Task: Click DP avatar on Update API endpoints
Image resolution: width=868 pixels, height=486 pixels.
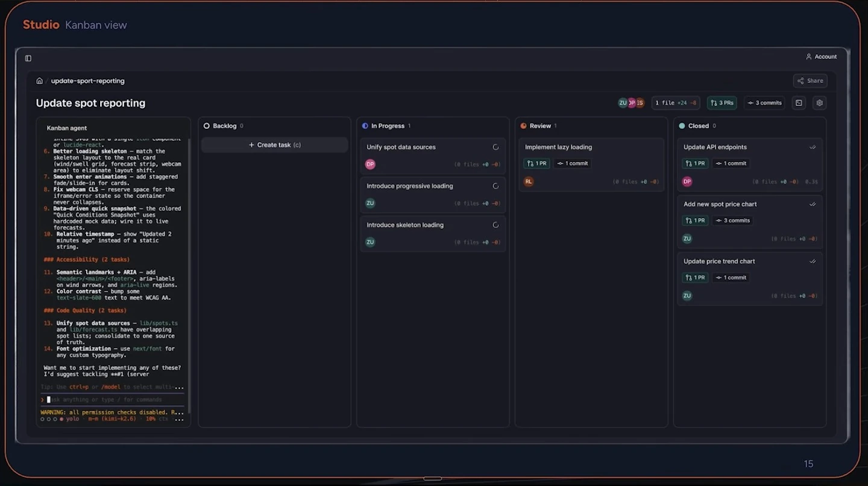Action: 687,181
